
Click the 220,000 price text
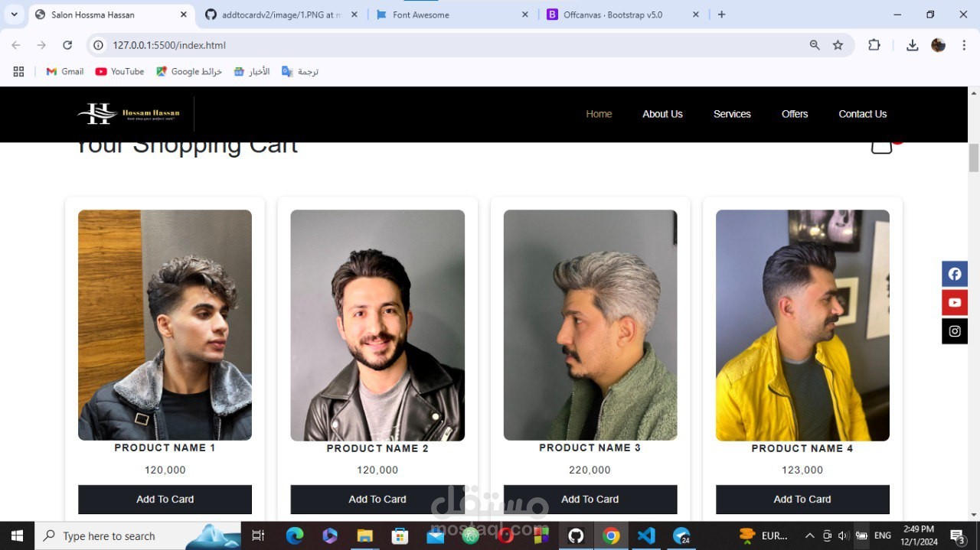coord(590,470)
